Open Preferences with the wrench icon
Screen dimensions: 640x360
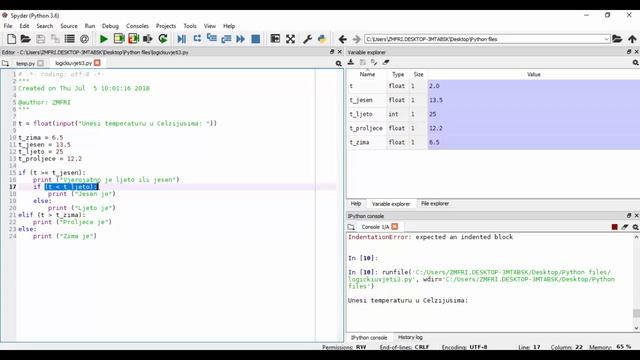[307, 39]
